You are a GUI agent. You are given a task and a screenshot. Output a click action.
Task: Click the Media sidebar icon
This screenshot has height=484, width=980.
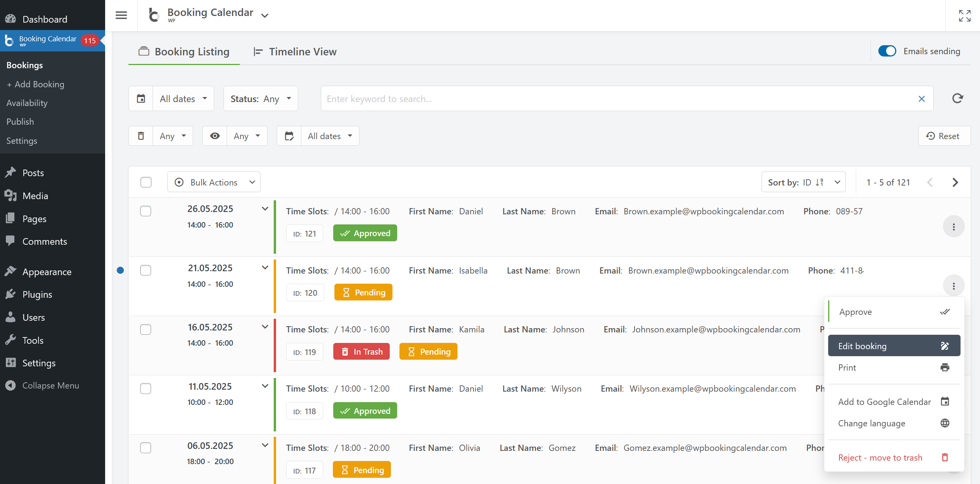[11, 196]
